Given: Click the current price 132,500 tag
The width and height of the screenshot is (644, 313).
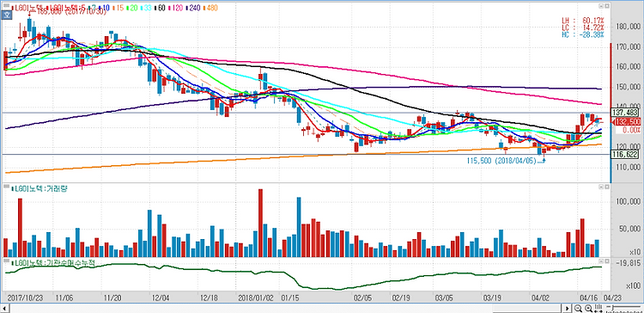Looking at the screenshot, I should (x=627, y=122).
